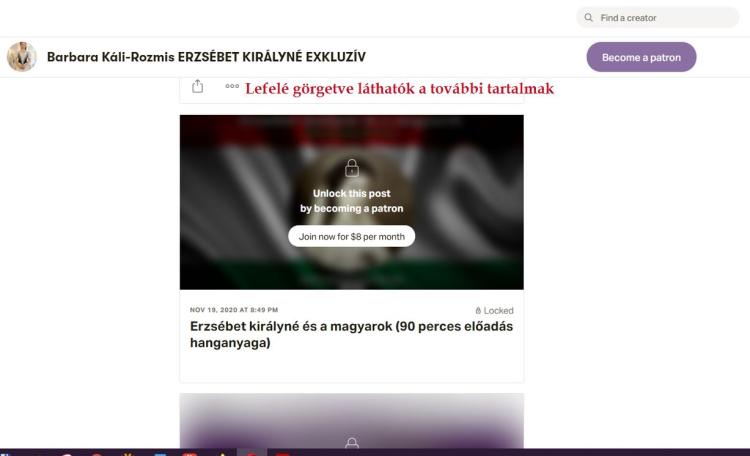
Task: Open the Nov 19, 2020 post timestamp
Action: (234, 310)
